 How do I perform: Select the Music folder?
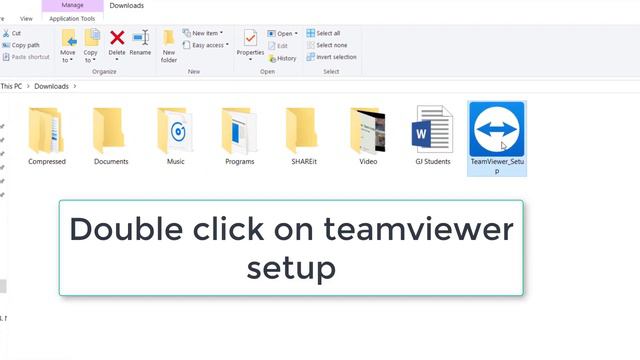point(176,136)
